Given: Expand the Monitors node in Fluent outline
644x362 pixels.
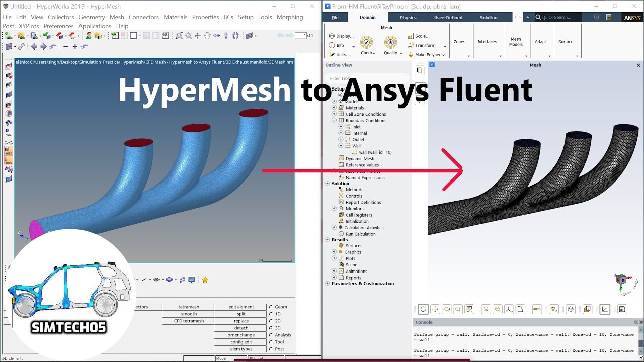Looking at the screenshot, I should [334, 209].
